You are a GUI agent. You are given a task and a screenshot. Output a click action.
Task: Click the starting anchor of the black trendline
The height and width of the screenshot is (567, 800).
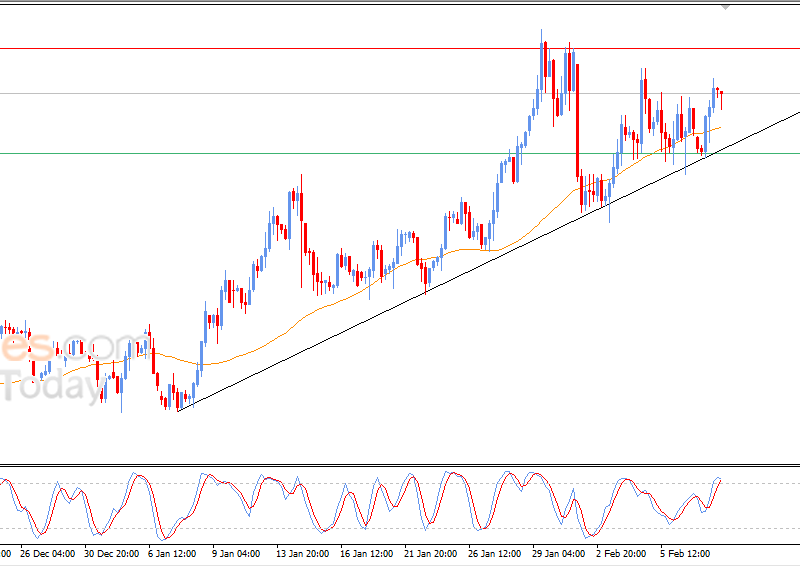coord(178,410)
